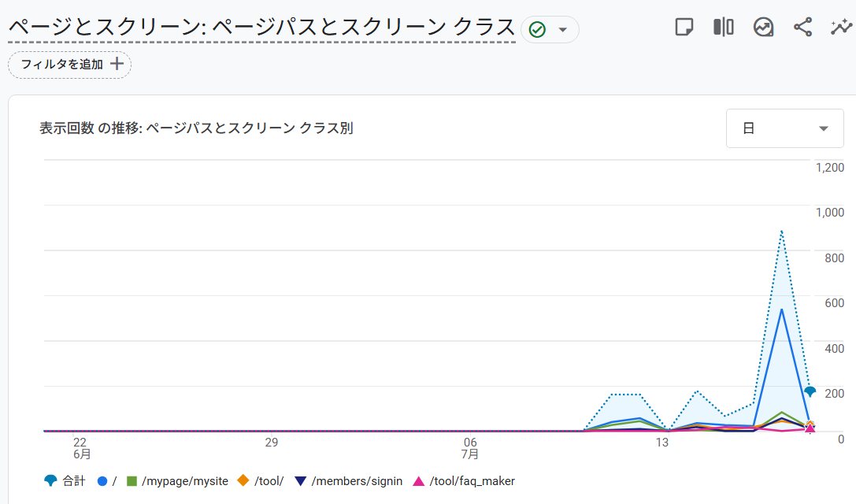Image resolution: width=856 pixels, height=504 pixels.
Task: Expand the 日 granularity dropdown
Action: [784, 128]
